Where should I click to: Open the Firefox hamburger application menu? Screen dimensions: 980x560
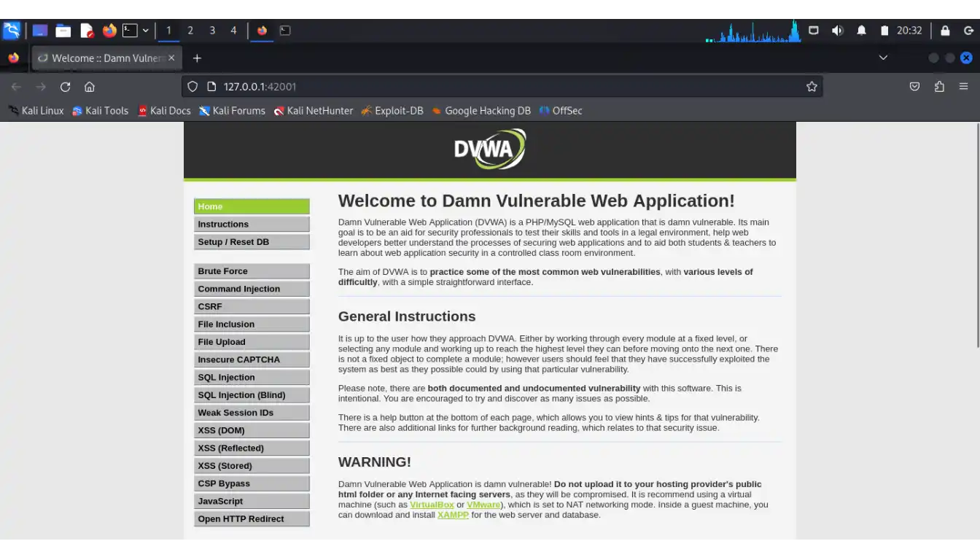tap(963, 87)
